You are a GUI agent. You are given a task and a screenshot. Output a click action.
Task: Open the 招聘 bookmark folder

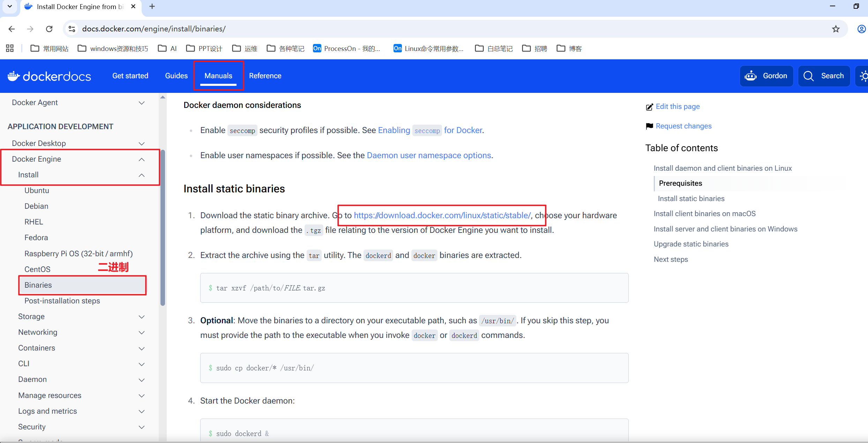(535, 49)
